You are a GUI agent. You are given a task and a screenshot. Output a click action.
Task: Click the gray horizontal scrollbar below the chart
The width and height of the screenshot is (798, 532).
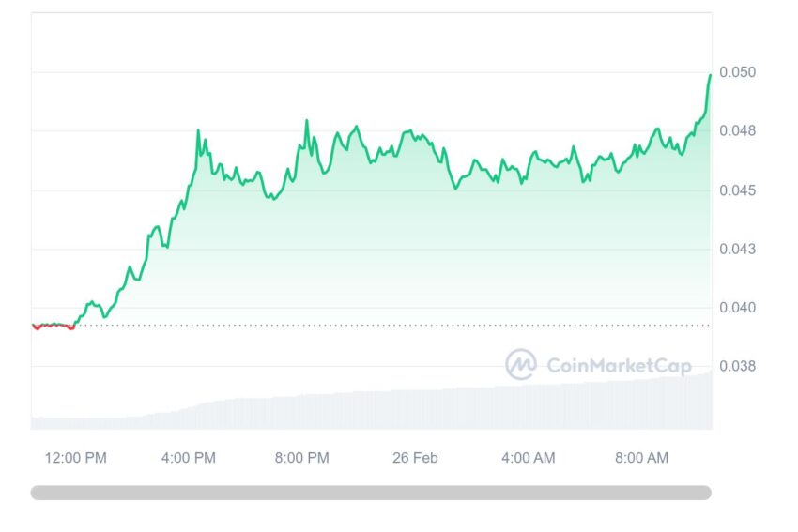(x=371, y=493)
